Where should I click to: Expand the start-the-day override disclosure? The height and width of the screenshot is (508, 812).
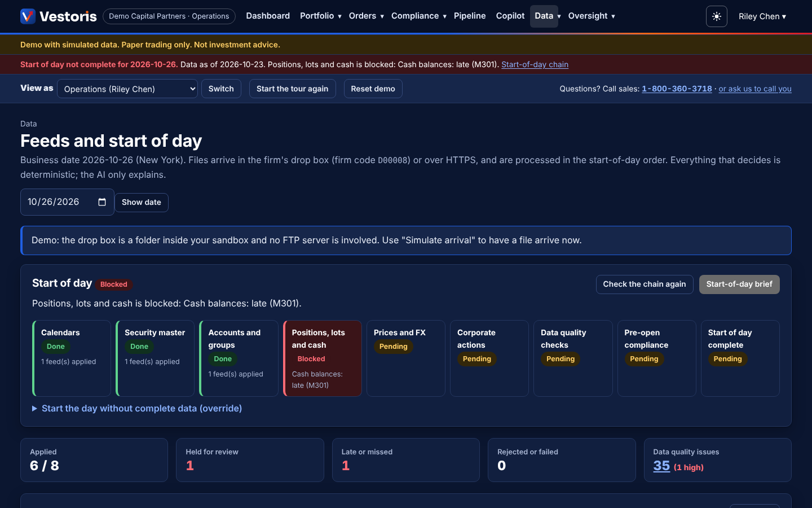[x=137, y=408]
